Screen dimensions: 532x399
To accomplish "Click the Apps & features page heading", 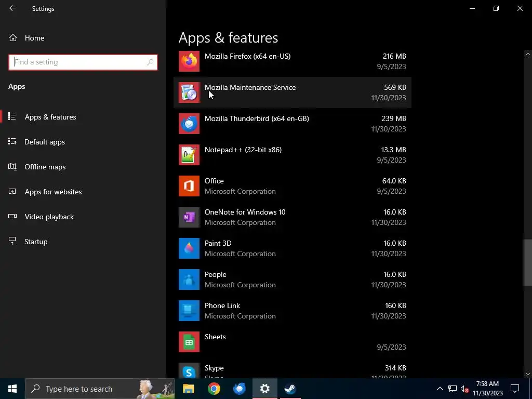I will [229, 37].
